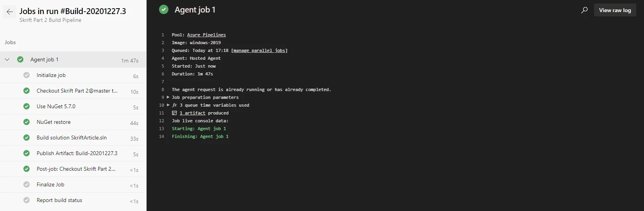Click the green check icon for NuGet restore

pos(27,122)
